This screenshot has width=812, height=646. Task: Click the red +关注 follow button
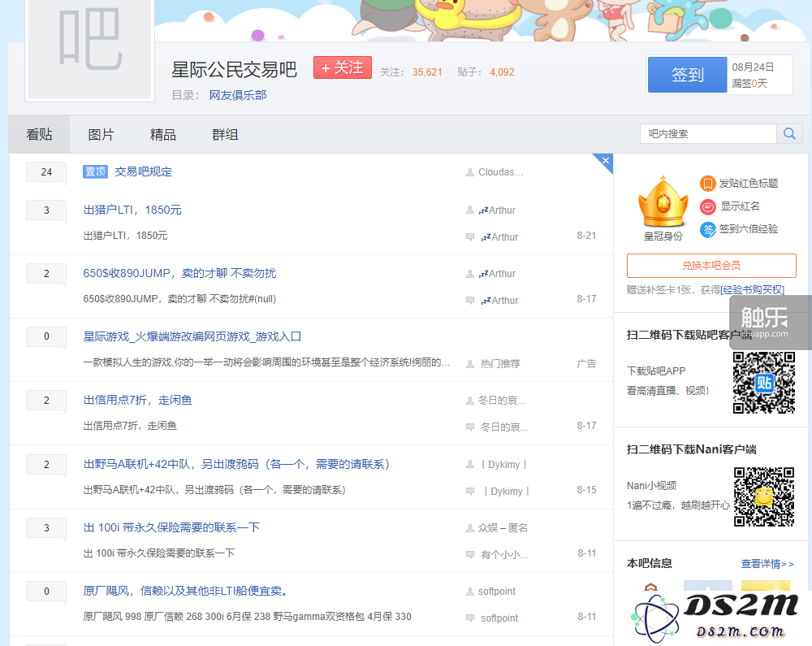click(x=343, y=68)
